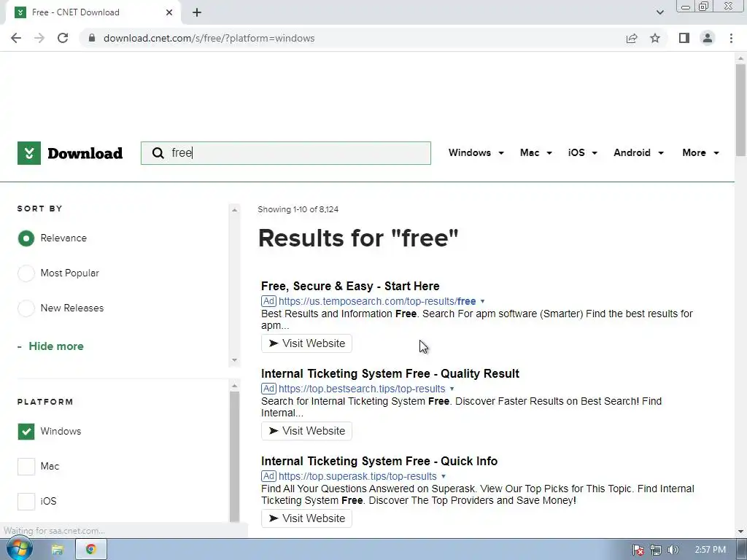
Task: Visit Website button for superask ad
Action: pyautogui.click(x=306, y=518)
